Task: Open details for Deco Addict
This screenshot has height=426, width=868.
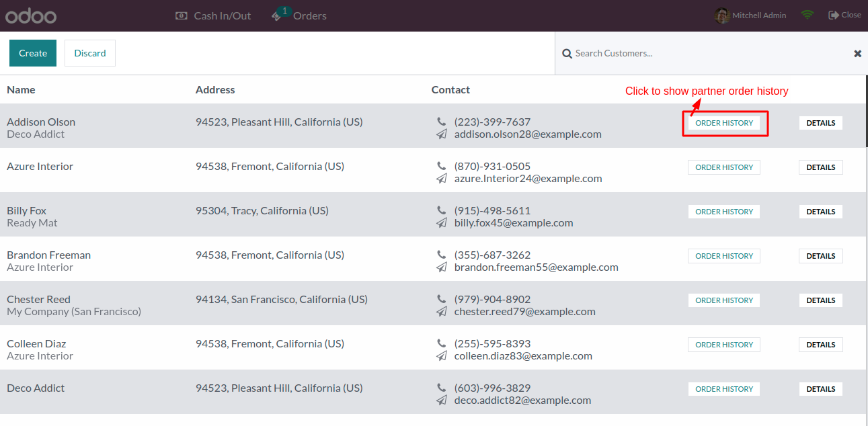Action: [821, 389]
